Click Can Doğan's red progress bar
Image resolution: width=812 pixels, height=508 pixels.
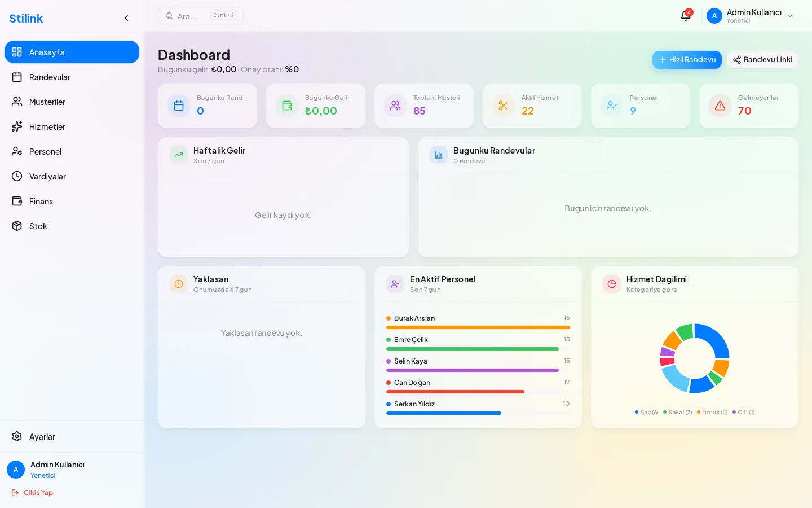455,392
